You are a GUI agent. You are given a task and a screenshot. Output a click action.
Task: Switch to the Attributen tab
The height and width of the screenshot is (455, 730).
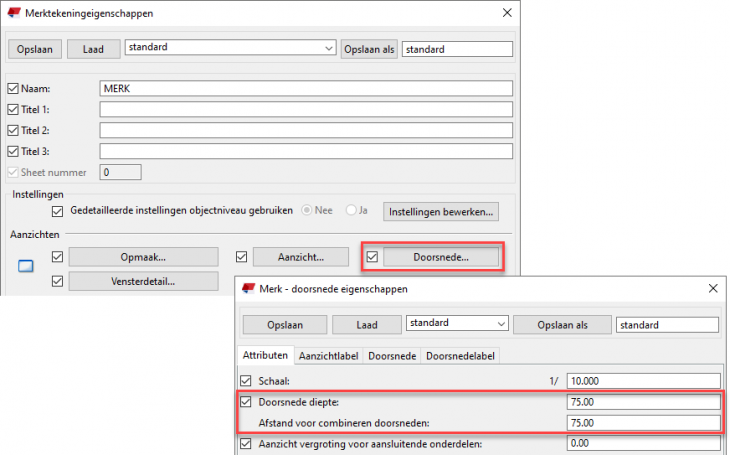click(x=265, y=355)
